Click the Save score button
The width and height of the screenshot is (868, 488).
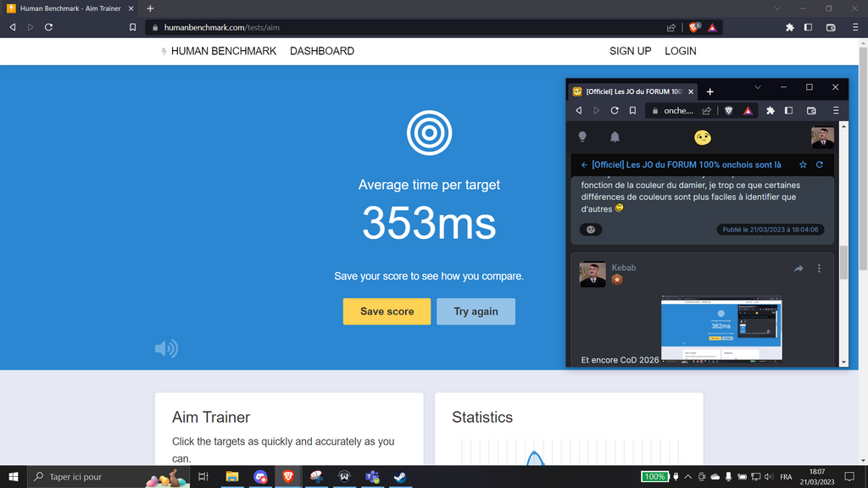coord(387,312)
